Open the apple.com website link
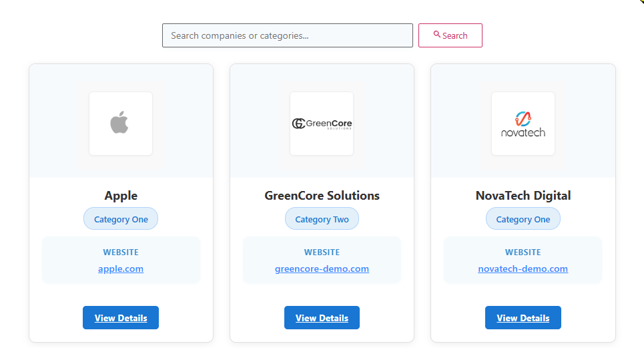Image resolution: width=644 pixels, height=348 pixels. point(121,269)
